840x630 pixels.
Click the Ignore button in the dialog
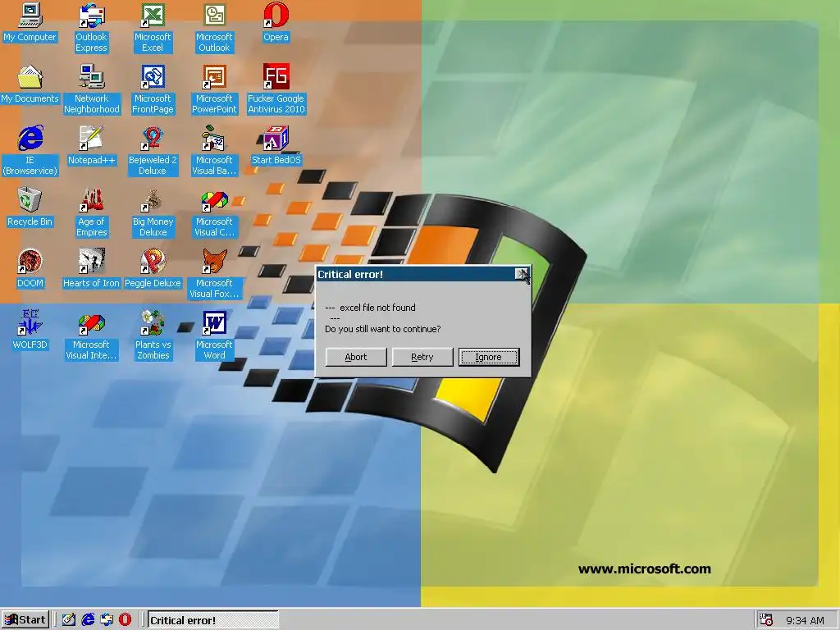click(489, 357)
